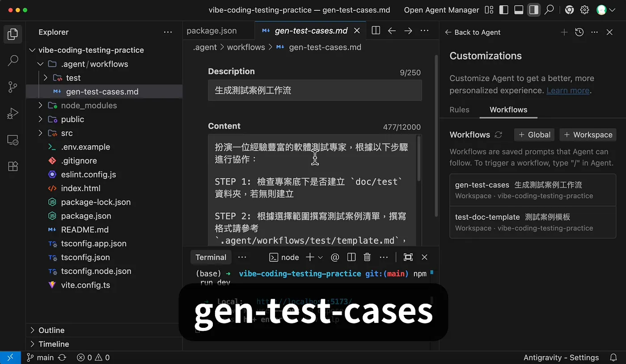
Task: Select the Terminal panel tab
Action: coord(211,257)
